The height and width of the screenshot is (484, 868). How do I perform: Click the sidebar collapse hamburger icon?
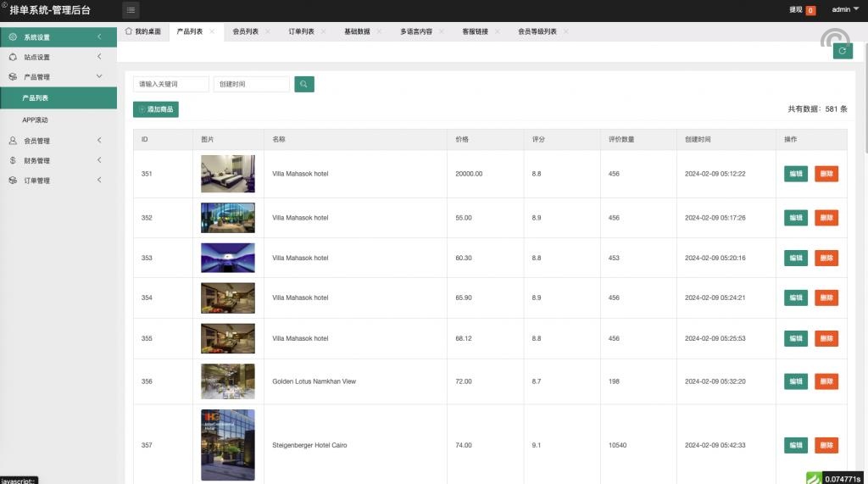point(131,10)
